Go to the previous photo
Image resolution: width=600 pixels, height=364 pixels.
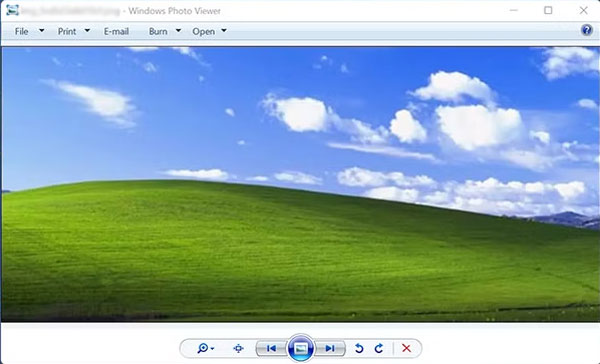point(271,348)
